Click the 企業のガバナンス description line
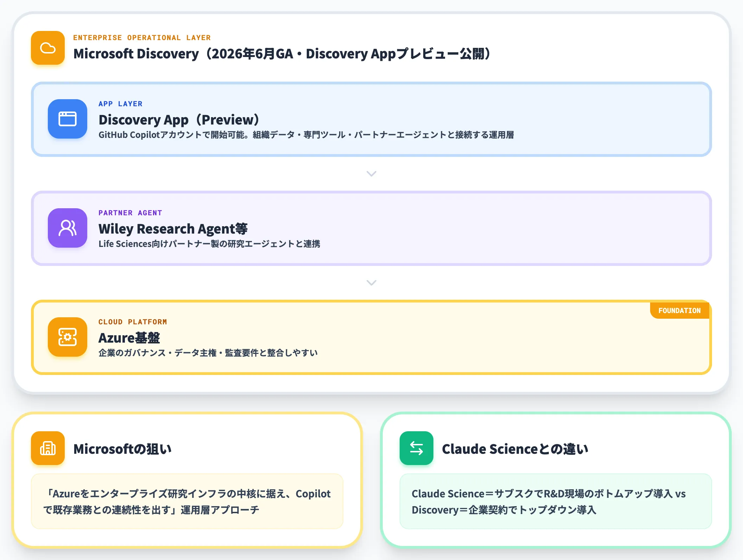Viewport: 743px width, 560px height. [208, 353]
